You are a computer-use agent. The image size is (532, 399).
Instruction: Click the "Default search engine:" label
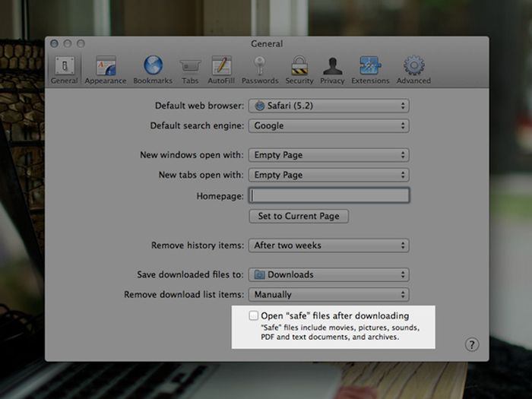197,125
